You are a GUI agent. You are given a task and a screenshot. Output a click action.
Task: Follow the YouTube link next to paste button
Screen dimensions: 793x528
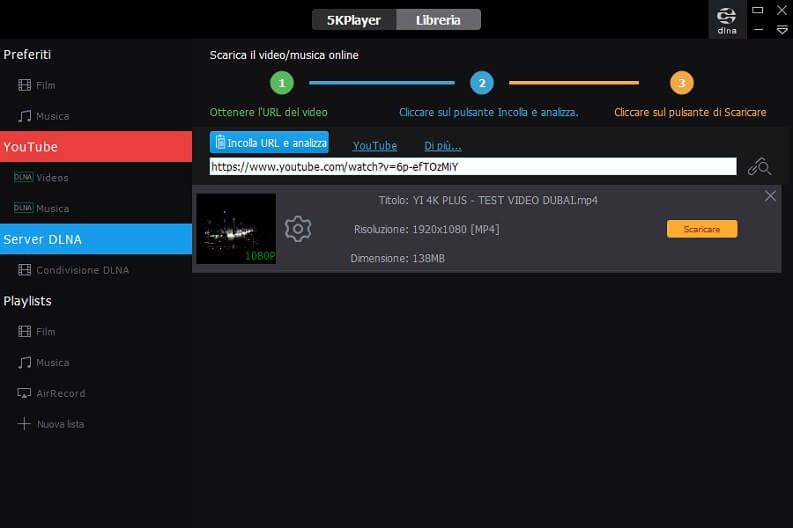pyautogui.click(x=375, y=146)
